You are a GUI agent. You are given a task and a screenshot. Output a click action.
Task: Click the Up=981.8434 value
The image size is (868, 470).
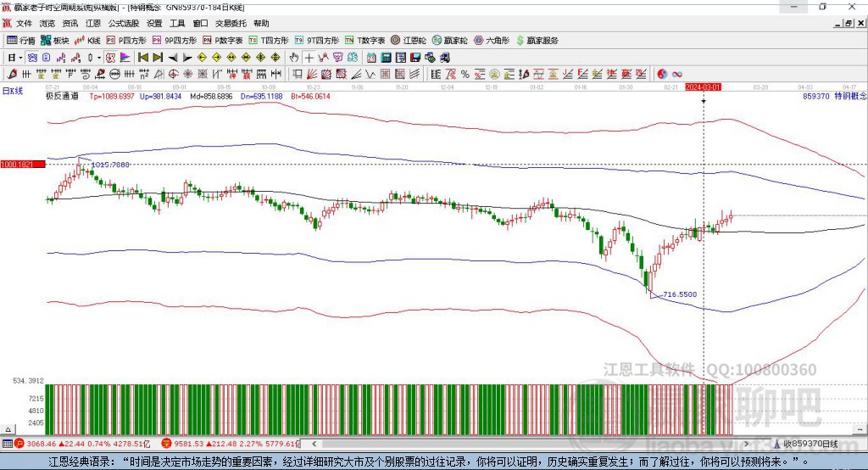tap(160, 97)
